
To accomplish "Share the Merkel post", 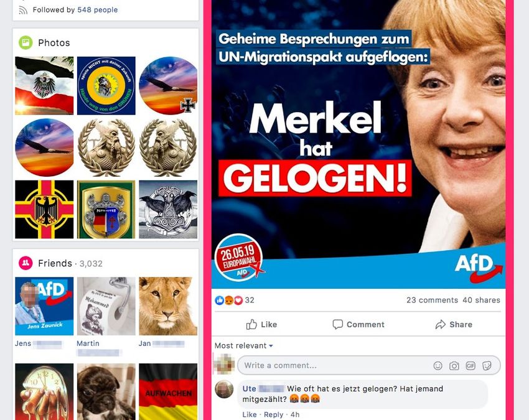I will (454, 325).
